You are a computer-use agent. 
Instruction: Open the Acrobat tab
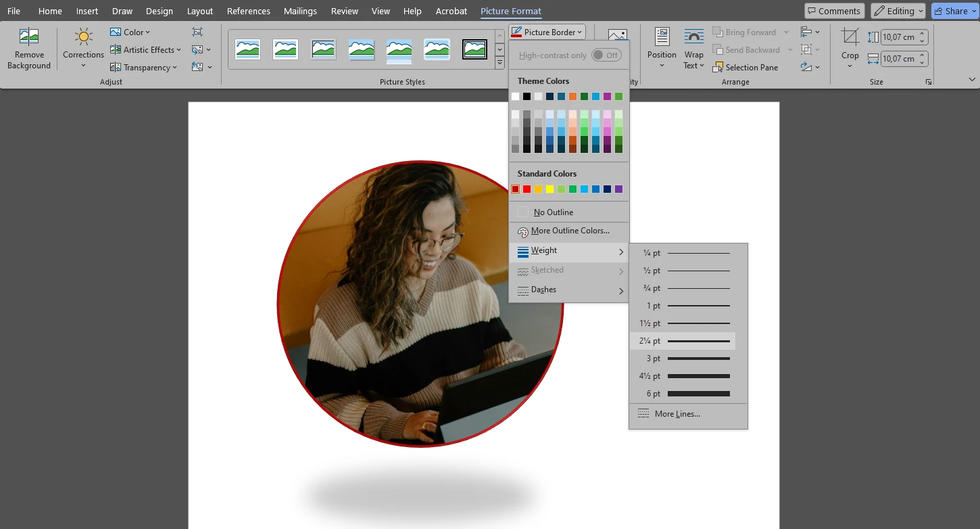tap(451, 11)
